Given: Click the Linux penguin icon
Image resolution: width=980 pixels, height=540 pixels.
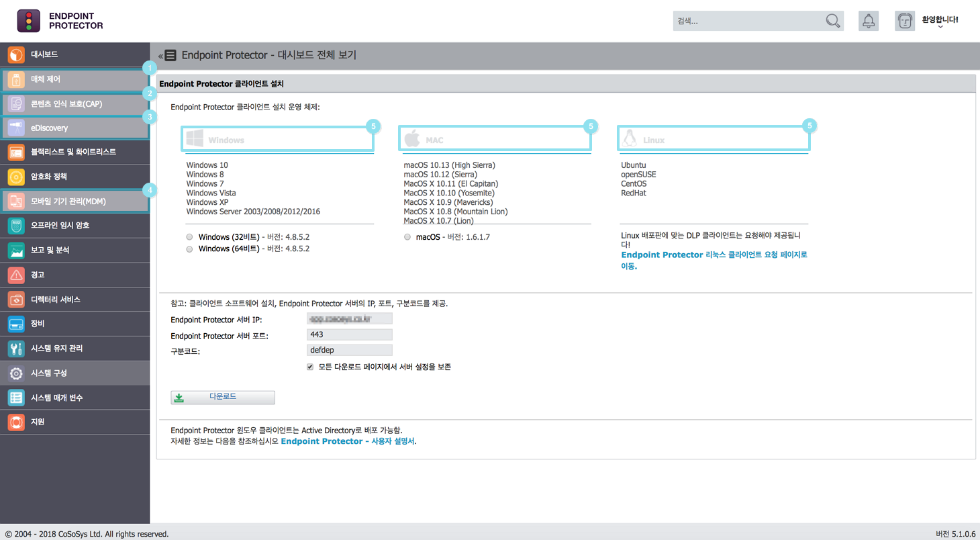Looking at the screenshot, I should (629, 138).
